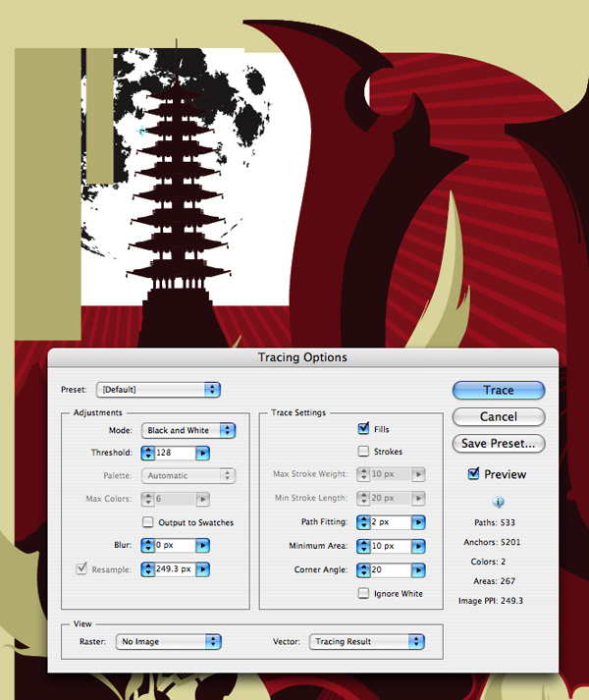Click Max Stroke Weight stepper

click(x=363, y=474)
